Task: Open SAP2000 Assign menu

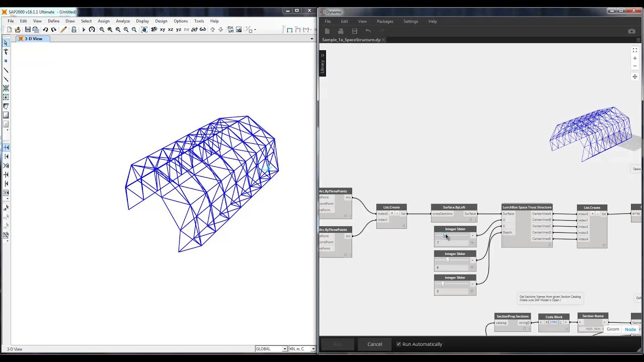Action: (104, 21)
